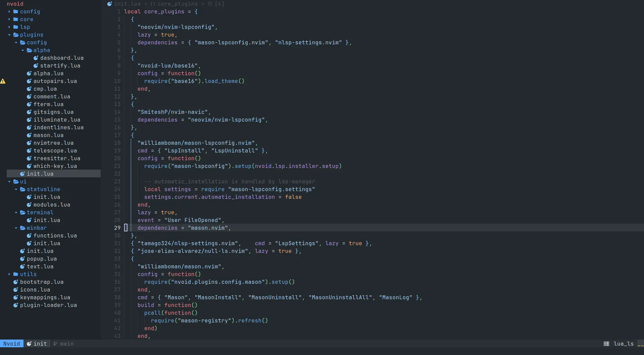Viewport: 644px width, 355px height.
Task: Open the plugins folder label
Action: (x=32, y=35)
